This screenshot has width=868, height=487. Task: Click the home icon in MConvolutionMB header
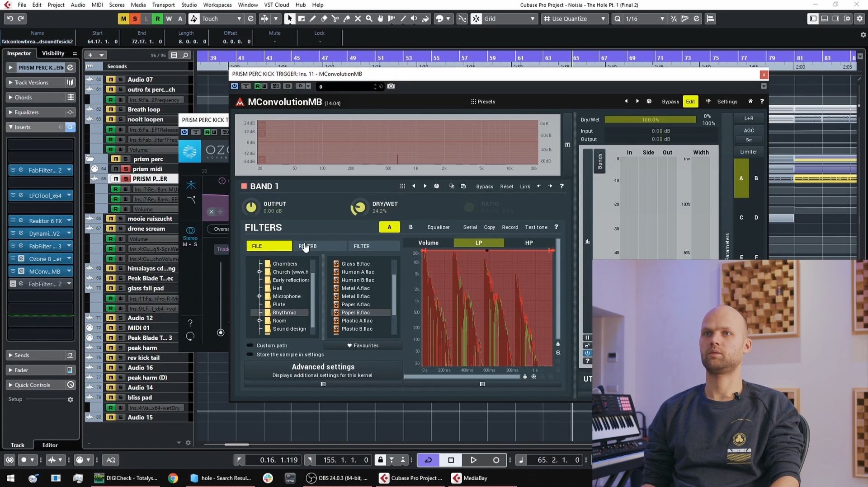(750, 101)
